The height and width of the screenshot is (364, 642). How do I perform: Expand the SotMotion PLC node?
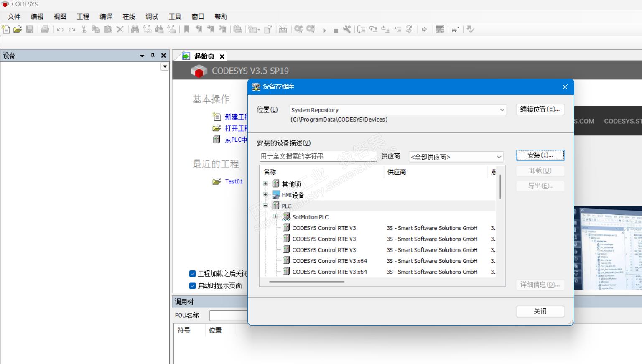tap(276, 216)
